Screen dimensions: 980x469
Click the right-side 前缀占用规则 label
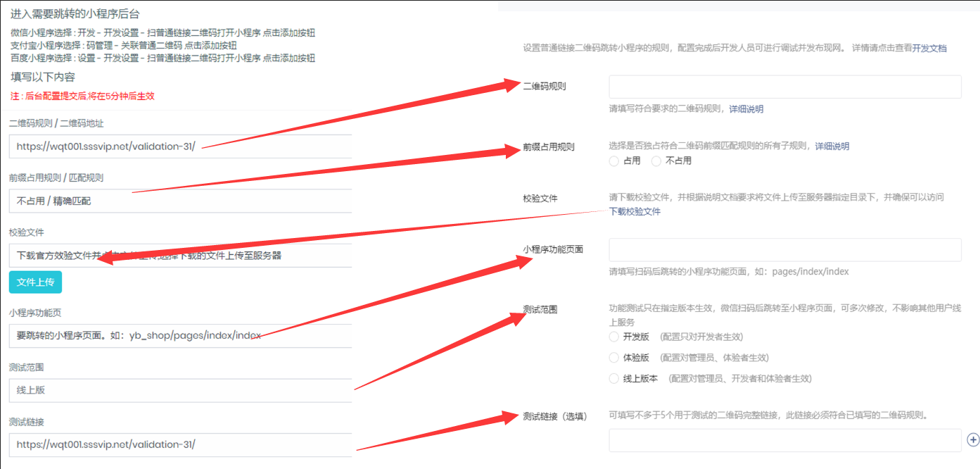pyautogui.click(x=549, y=147)
